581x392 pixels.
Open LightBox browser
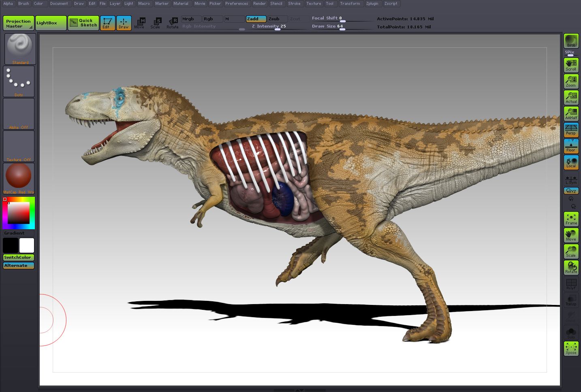click(51, 23)
